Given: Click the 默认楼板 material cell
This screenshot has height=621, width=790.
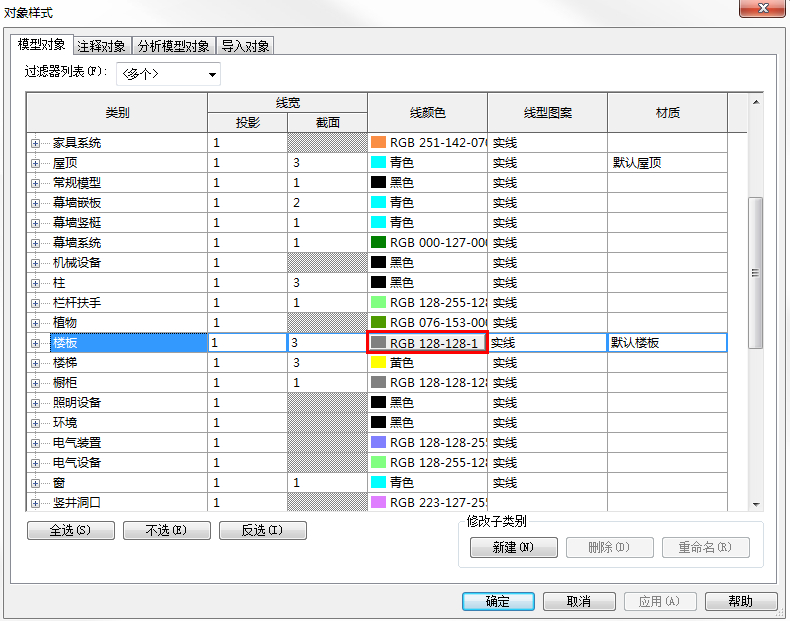Looking at the screenshot, I should (x=668, y=343).
